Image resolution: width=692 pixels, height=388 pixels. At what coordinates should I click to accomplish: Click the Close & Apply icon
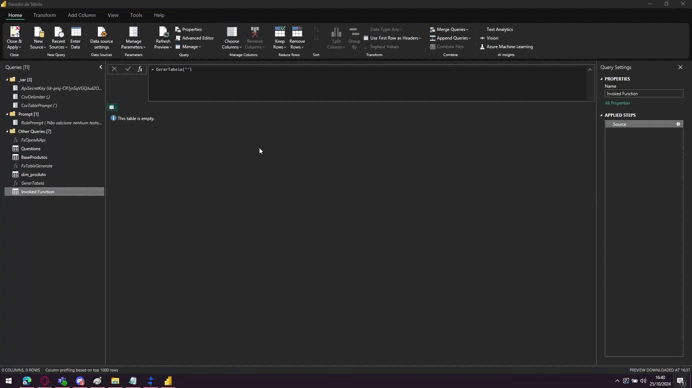tap(14, 32)
